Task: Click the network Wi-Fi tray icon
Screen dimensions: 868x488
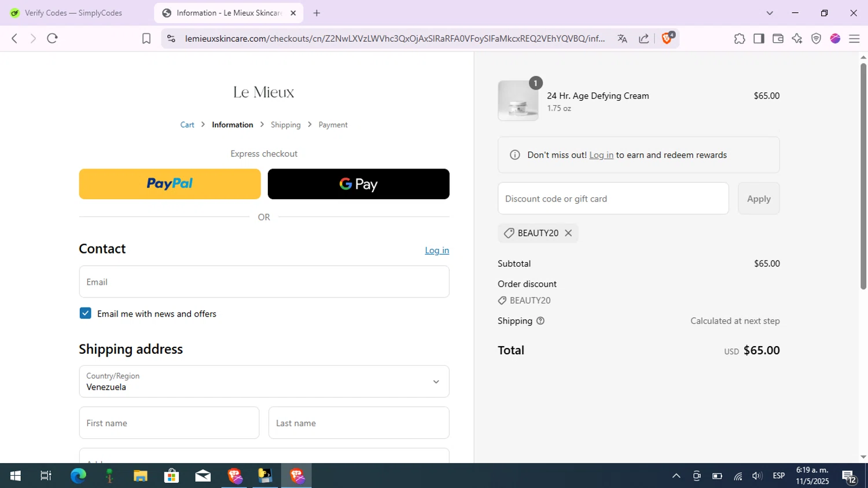Action: pyautogui.click(x=738, y=476)
